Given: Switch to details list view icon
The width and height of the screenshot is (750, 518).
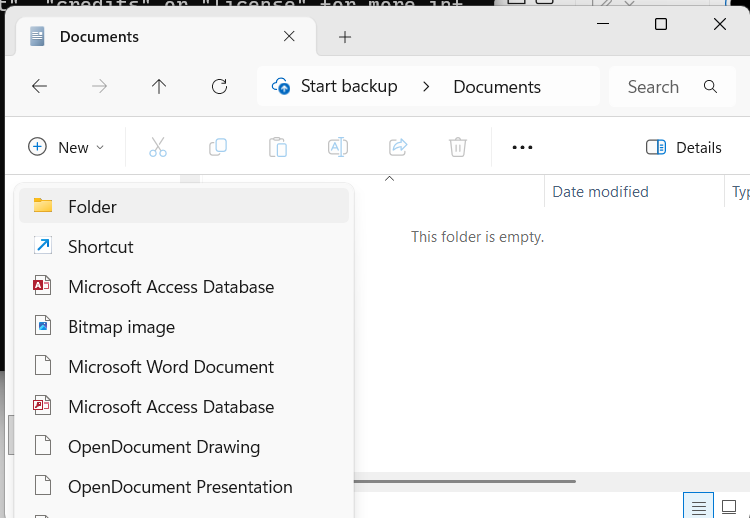Looking at the screenshot, I should [698, 506].
